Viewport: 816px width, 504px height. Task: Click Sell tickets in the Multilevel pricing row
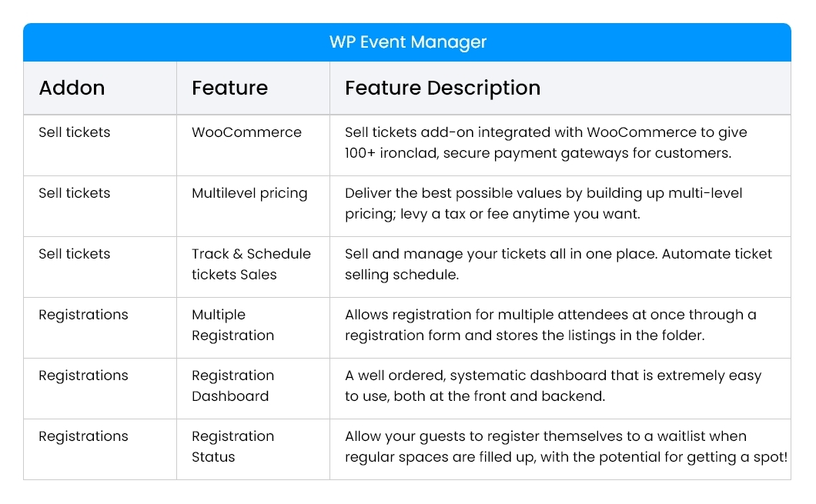[75, 193]
